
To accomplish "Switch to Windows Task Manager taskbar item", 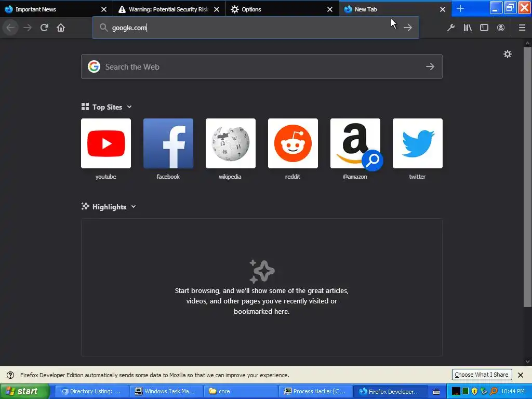I will [x=166, y=391].
